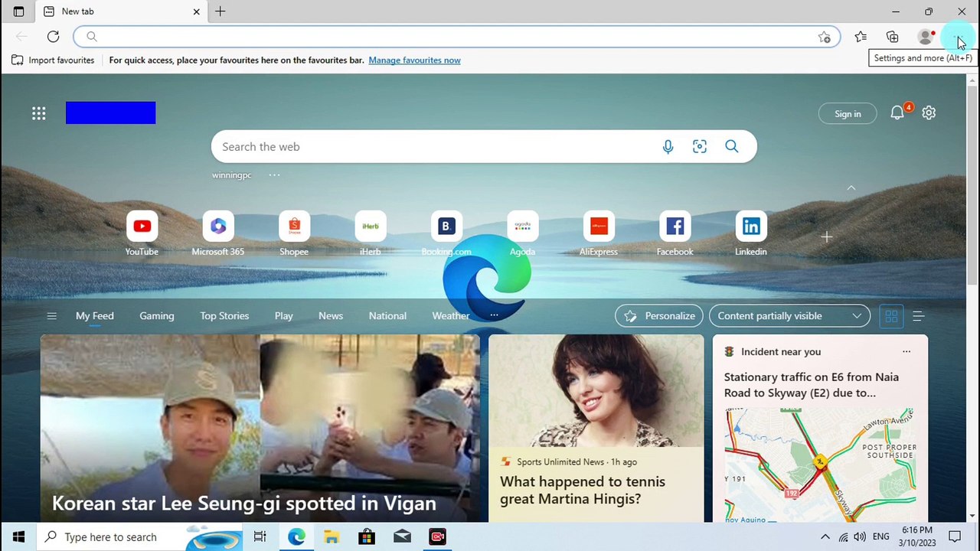Screen dimensions: 980x551
Task: Open the Collections icon
Action: point(893,37)
